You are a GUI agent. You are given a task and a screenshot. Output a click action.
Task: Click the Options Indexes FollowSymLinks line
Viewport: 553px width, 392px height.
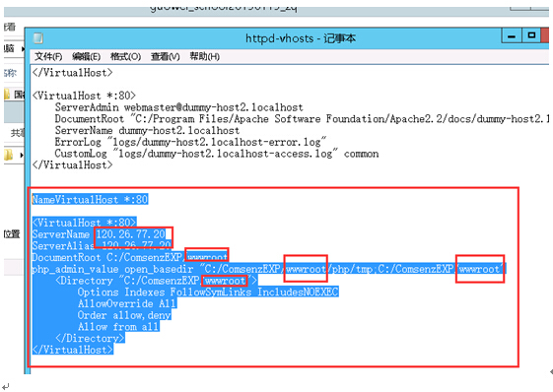tap(208, 292)
